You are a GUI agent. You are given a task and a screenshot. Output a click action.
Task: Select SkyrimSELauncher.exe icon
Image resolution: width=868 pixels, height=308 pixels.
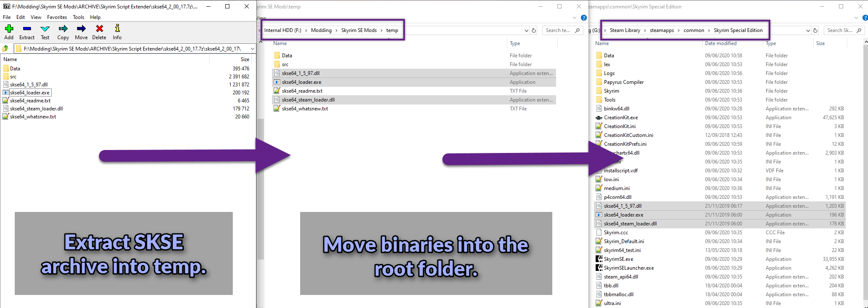coord(599,268)
